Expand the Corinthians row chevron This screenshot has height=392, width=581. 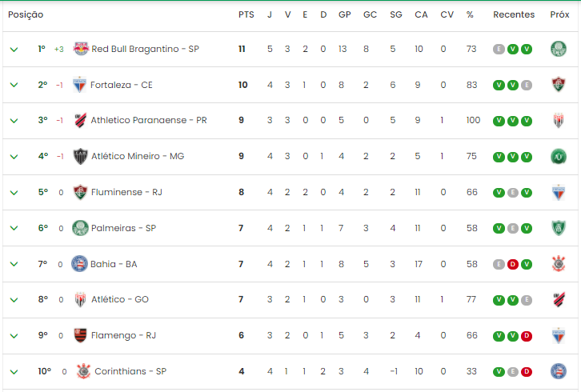click(14, 372)
